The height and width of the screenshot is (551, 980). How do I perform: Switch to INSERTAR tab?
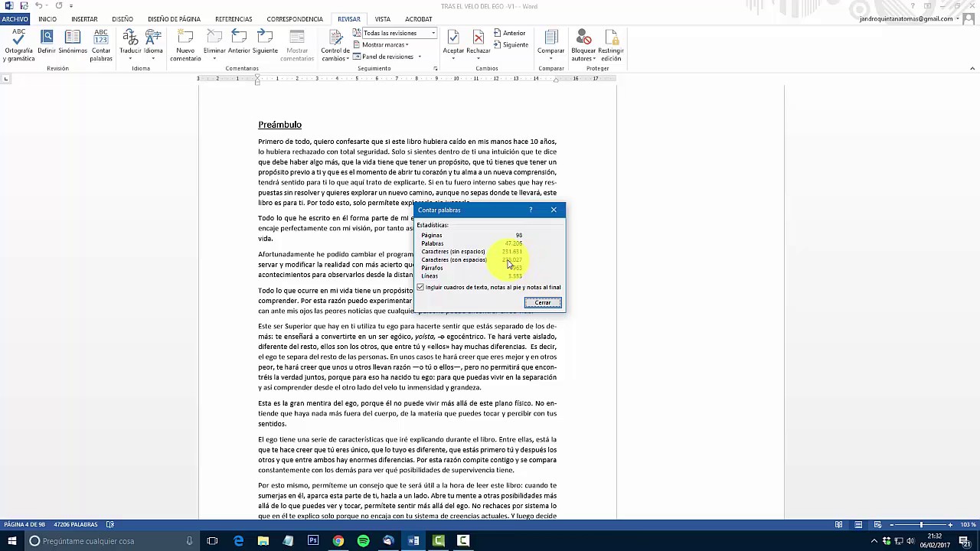[x=84, y=19]
